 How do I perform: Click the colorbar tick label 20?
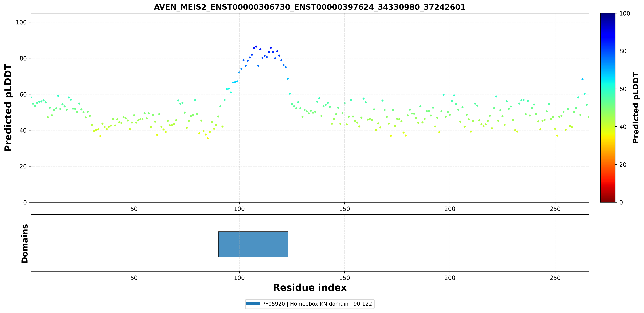(623, 164)
